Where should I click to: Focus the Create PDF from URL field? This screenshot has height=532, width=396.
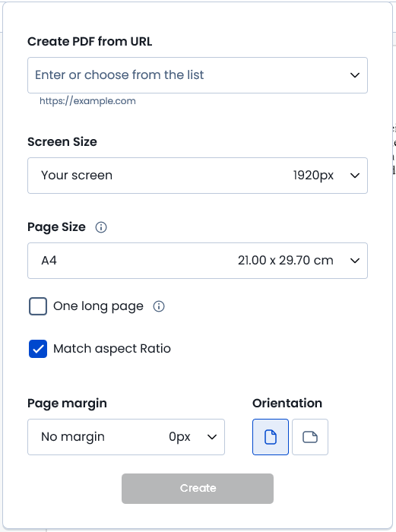coord(198,75)
